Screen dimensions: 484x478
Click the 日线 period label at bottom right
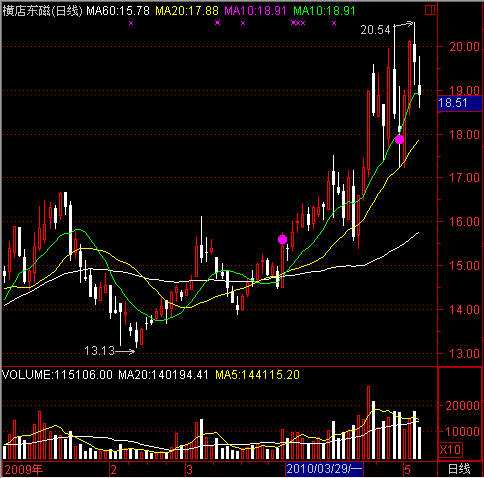click(x=459, y=470)
